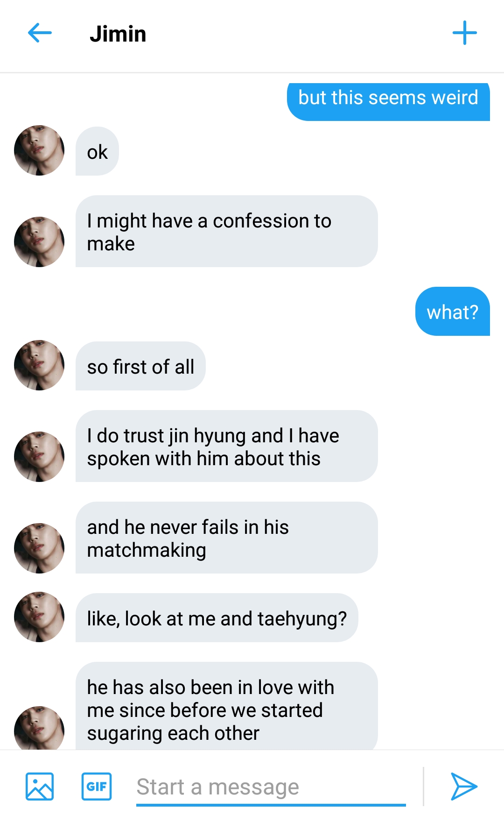
Task: Select the 'ok' message bubble
Action: [97, 151]
